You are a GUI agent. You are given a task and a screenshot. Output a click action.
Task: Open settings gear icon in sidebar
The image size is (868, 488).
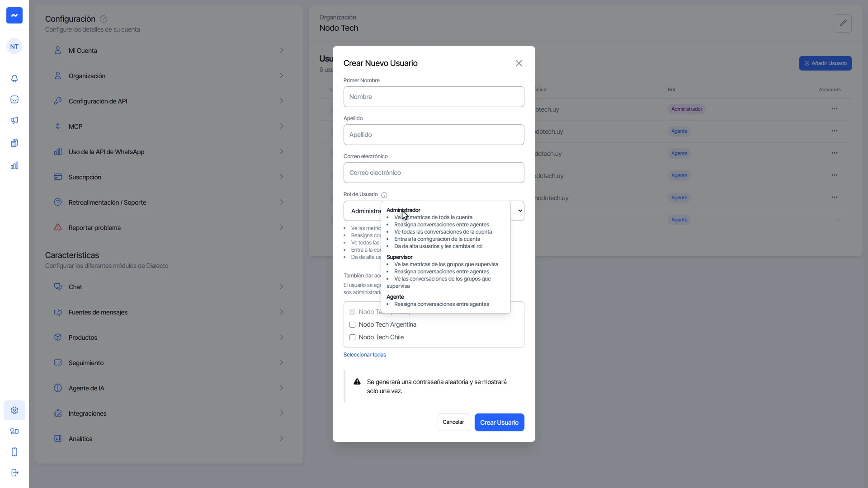[x=14, y=410]
